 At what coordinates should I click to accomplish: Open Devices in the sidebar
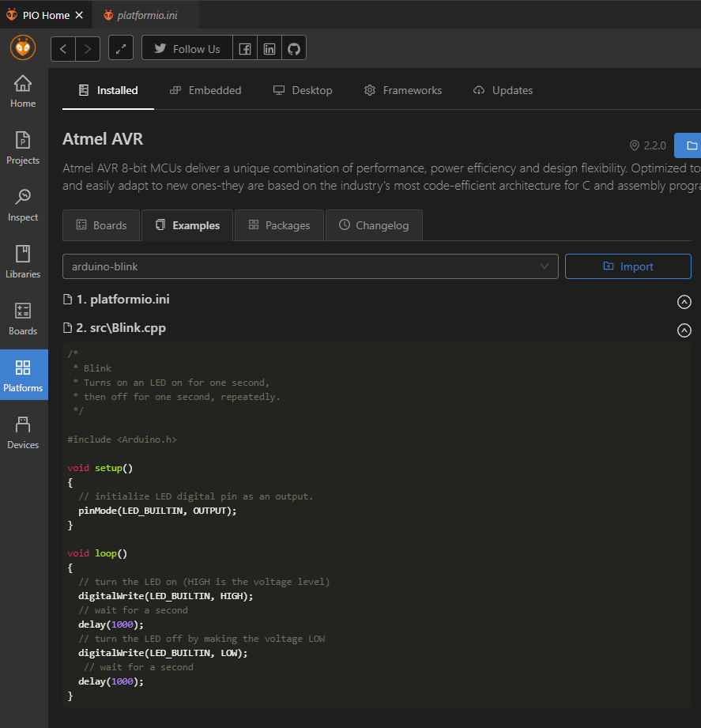[x=23, y=432]
